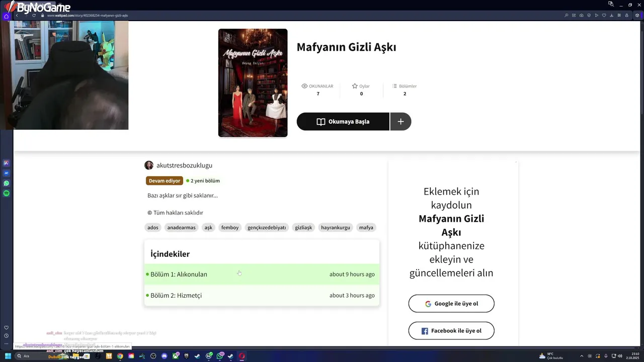Click Opera GX icon in taskbar
The width and height of the screenshot is (644, 362).
coord(242,356)
